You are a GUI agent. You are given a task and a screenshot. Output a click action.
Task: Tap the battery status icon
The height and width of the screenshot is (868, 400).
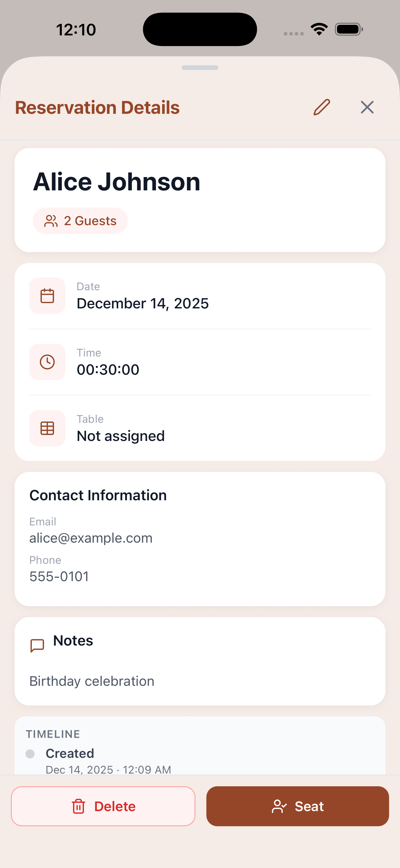(x=348, y=29)
